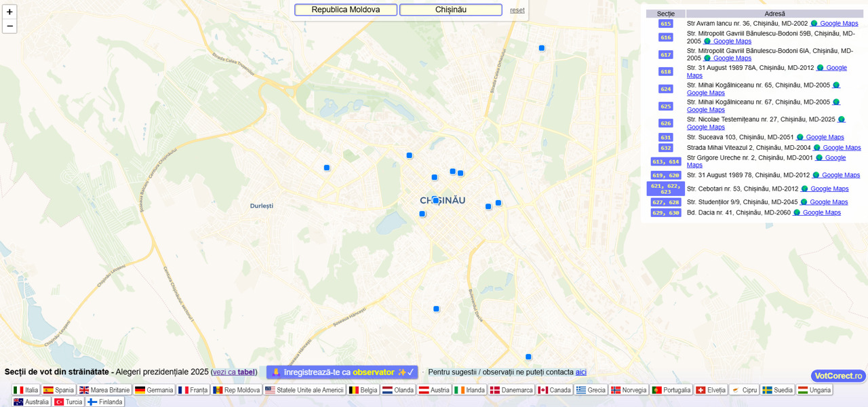Choose the Austria flag button

click(434, 390)
